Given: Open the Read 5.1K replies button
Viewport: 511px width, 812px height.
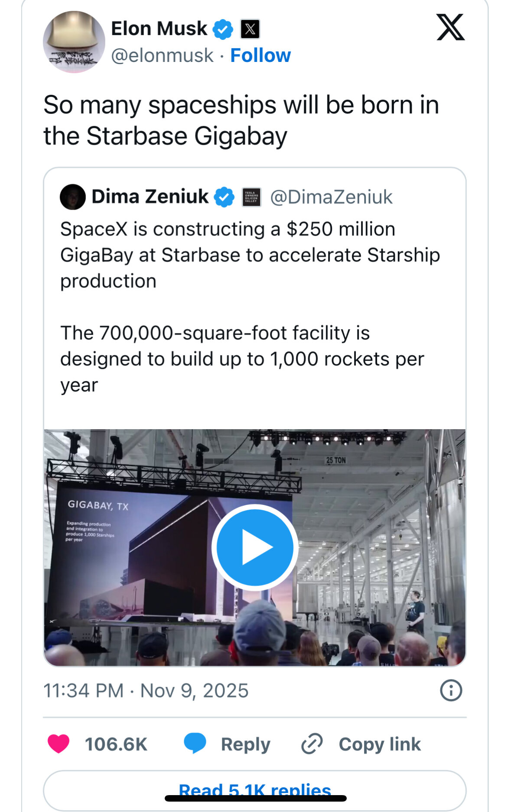Looking at the screenshot, I should point(255,790).
